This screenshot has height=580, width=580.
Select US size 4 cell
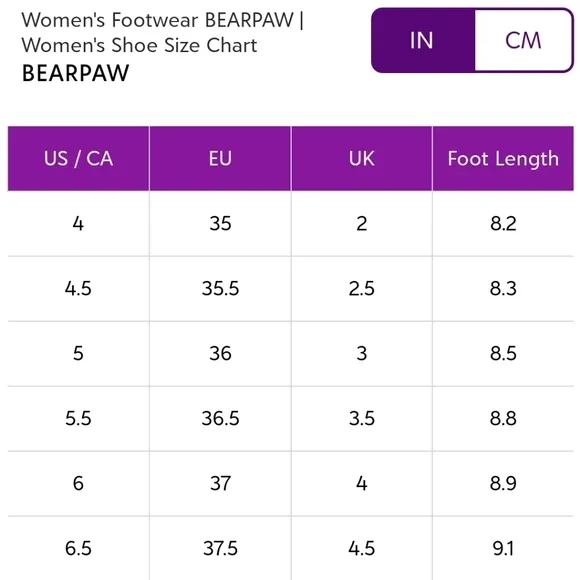(x=78, y=224)
